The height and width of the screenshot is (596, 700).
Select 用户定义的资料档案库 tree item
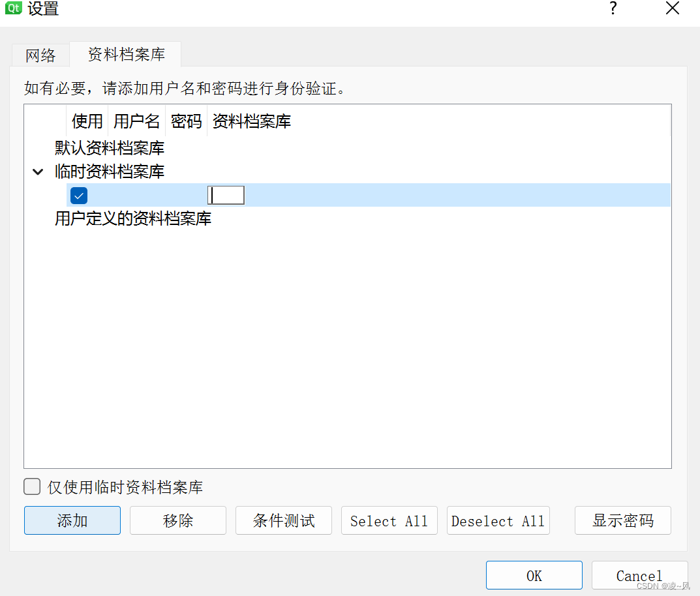[133, 218]
